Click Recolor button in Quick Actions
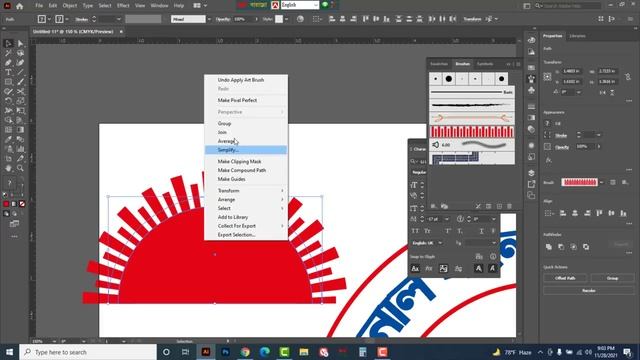The height and width of the screenshot is (360, 640). pyautogui.click(x=589, y=291)
